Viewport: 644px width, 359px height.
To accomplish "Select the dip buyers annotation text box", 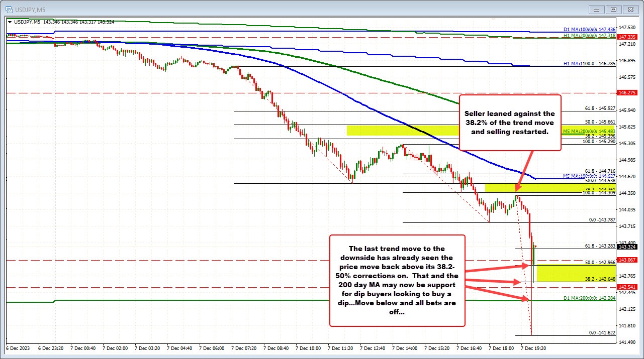I will coord(397,281).
